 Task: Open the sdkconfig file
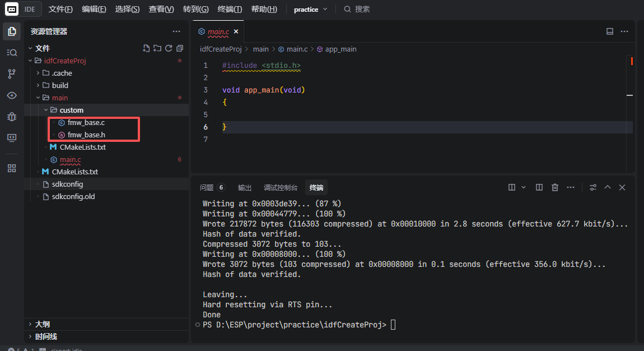pos(67,184)
